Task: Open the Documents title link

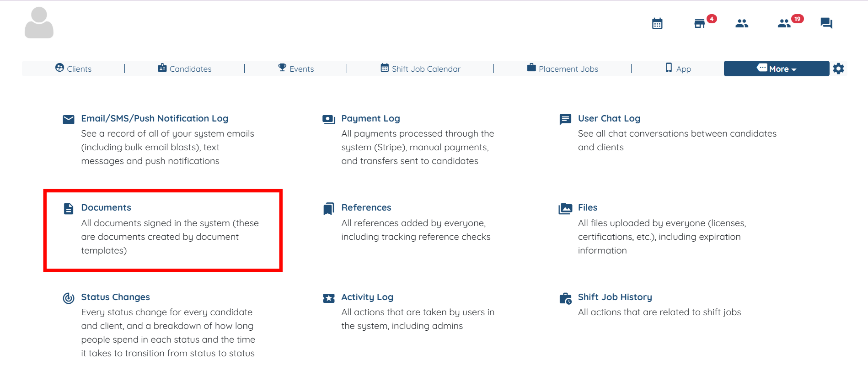Action: 106,207
